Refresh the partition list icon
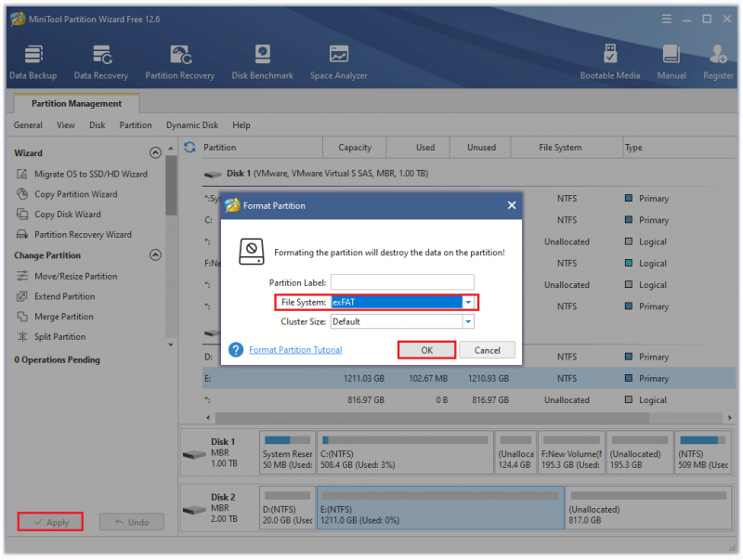The image size is (743, 560). [x=190, y=148]
